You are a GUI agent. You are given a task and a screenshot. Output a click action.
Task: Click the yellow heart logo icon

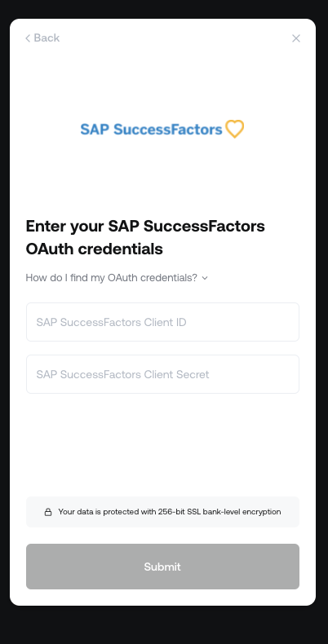coord(235,129)
